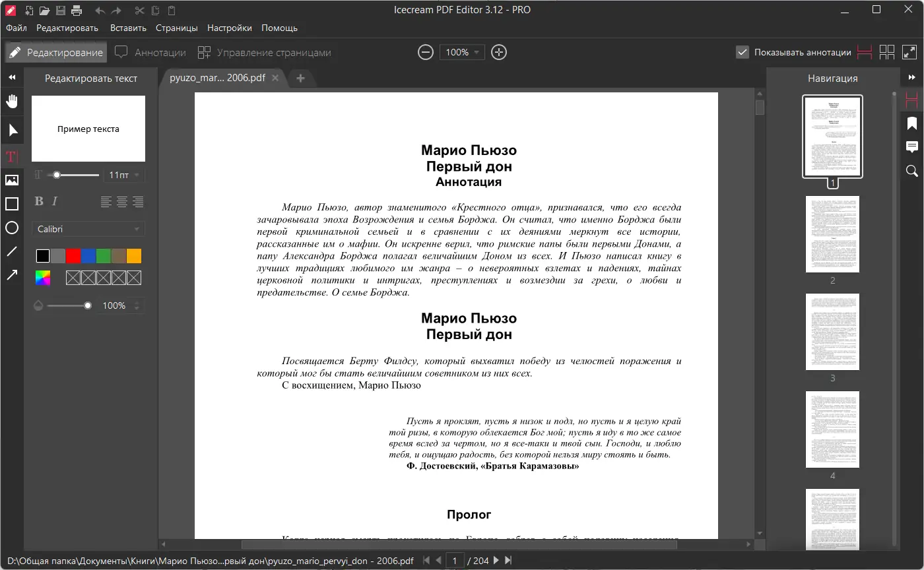Zoom in with the plus button
924x570 pixels.
(499, 52)
